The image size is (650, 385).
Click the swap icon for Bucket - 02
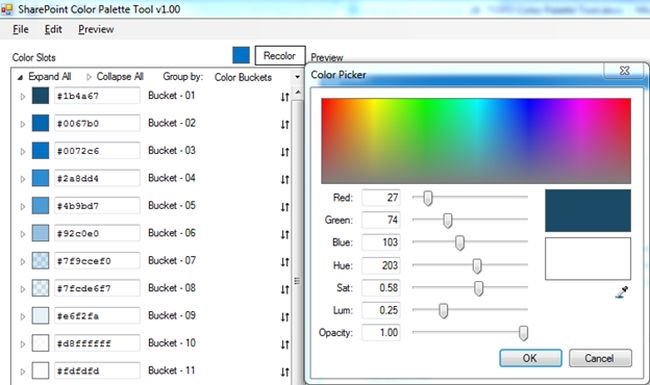(x=285, y=124)
